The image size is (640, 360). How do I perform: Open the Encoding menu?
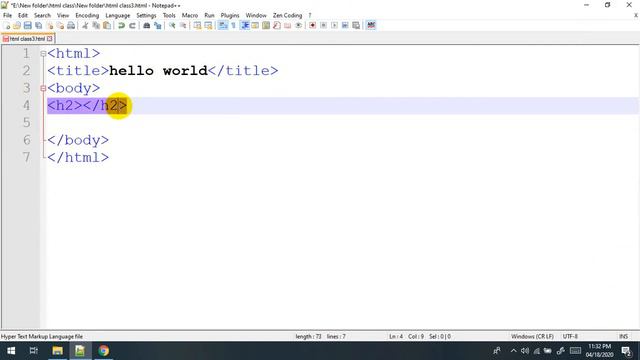87,15
